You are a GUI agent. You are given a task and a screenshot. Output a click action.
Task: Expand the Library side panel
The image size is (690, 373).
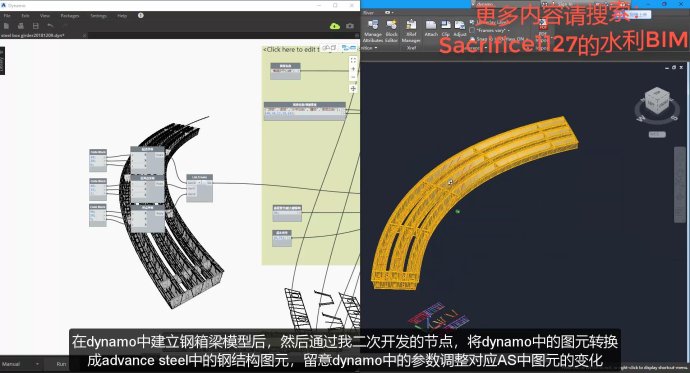[2, 61]
